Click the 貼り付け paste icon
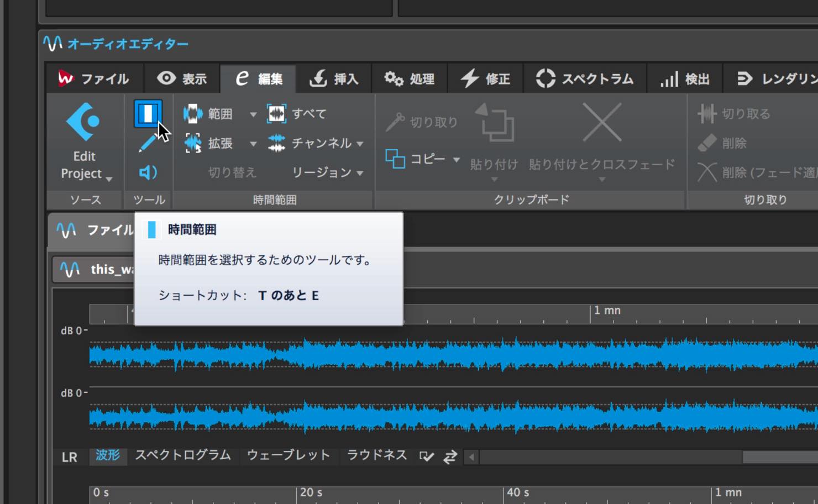818x504 pixels. [495, 123]
